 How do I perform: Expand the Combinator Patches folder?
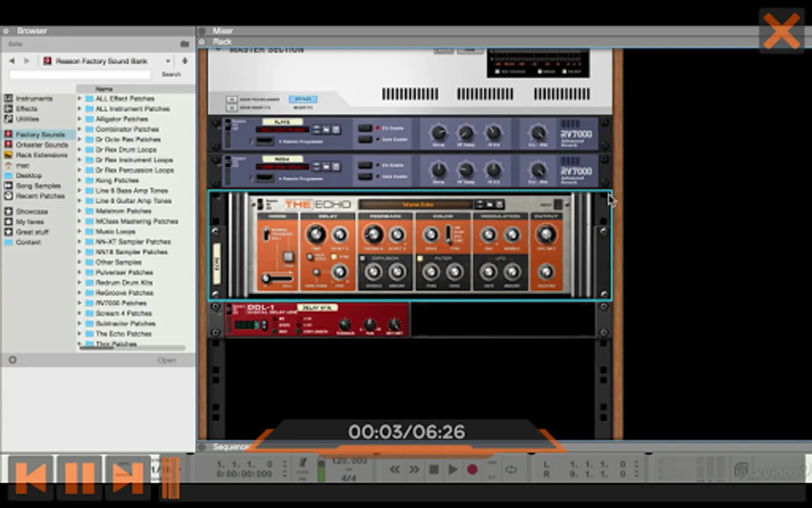[x=80, y=129]
